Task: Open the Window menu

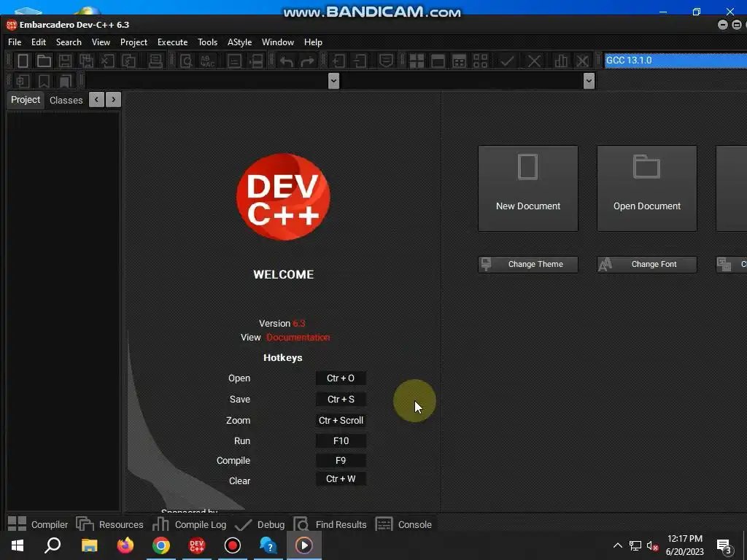Action: (278, 42)
